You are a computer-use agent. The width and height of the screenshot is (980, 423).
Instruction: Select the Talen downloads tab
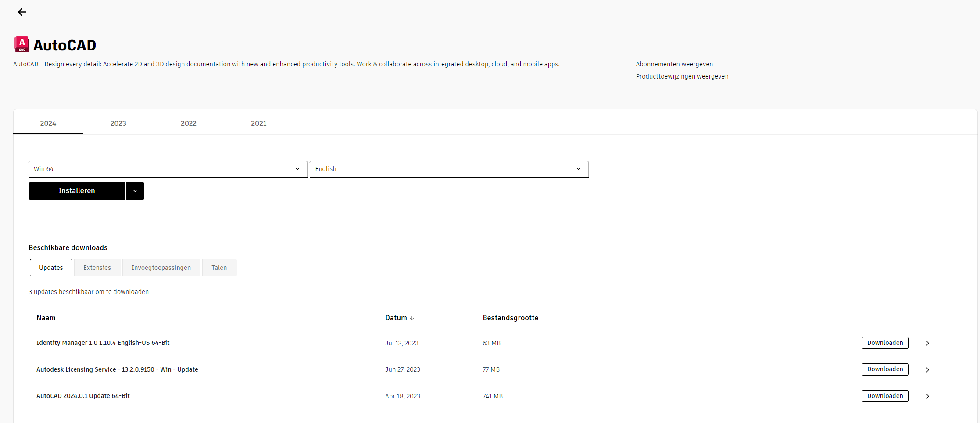coord(219,268)
